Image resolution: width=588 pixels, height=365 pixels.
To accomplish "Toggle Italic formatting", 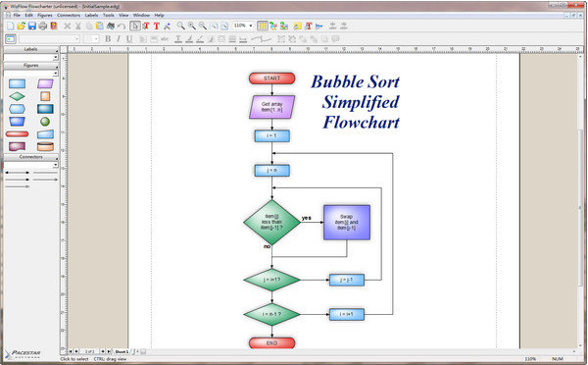I will pos(119,38).
